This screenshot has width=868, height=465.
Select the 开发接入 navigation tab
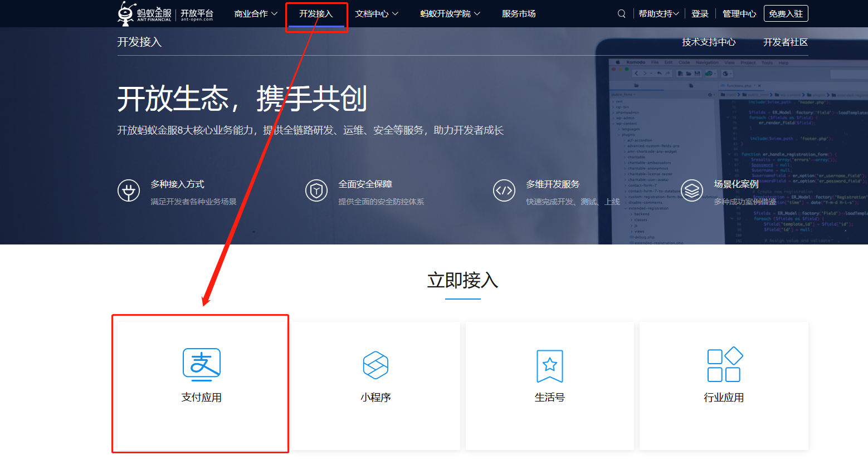pos(316,14)
